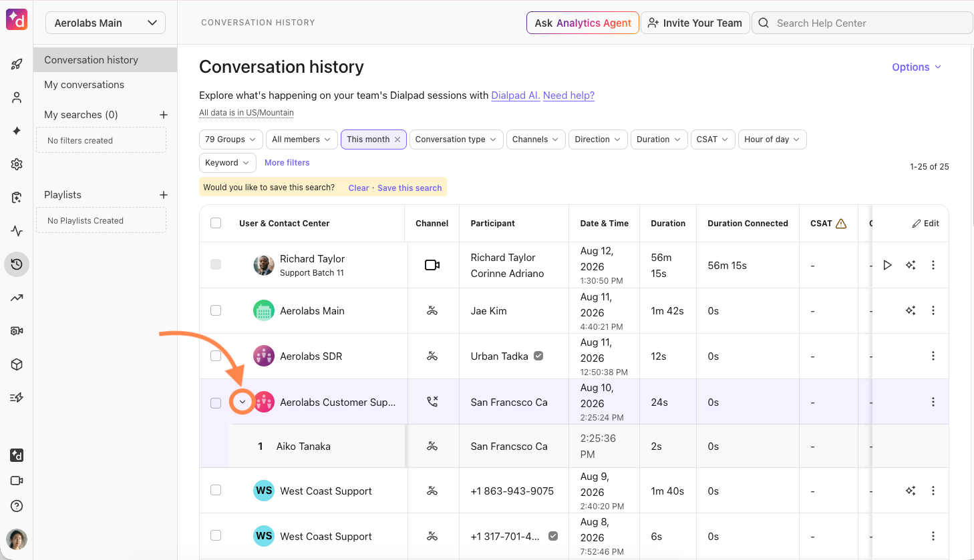Remove the This month filter
Screen dimensions: 974x560
(397, 139)
